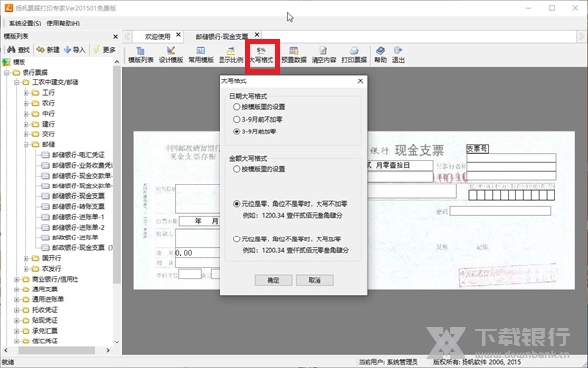Close the 大写格式 dialog
Screen dimensions: 588x368
pyautogui.click(x=360, y=81)
